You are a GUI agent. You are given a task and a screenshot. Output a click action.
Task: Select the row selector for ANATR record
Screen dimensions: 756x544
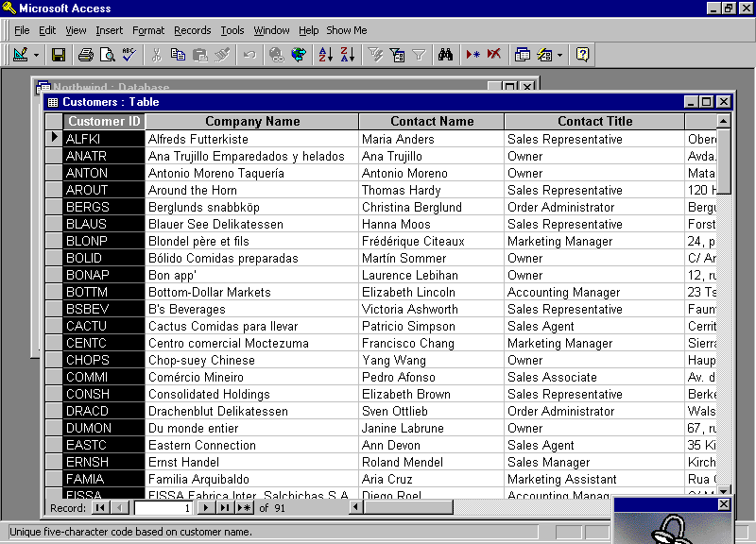pos(54,156)
